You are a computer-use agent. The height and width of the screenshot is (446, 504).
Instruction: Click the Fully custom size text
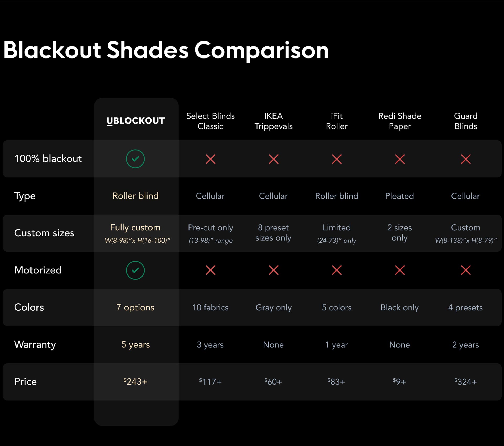coord(135,227)
